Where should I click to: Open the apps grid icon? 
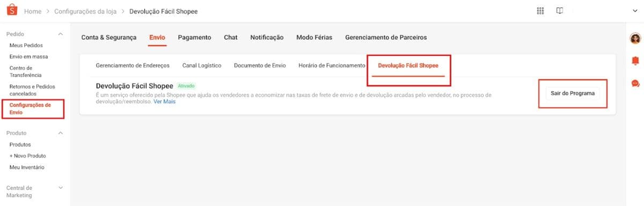(x=540, y=11)
